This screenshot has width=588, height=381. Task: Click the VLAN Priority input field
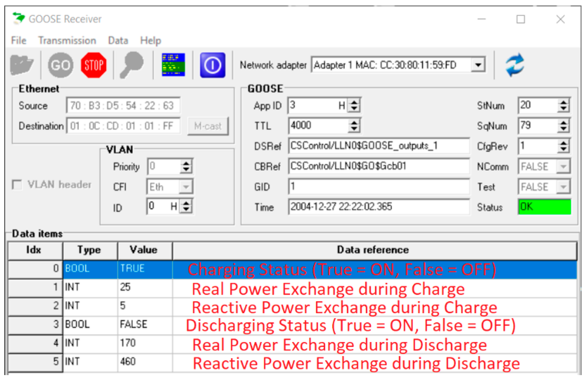point(164,166)
